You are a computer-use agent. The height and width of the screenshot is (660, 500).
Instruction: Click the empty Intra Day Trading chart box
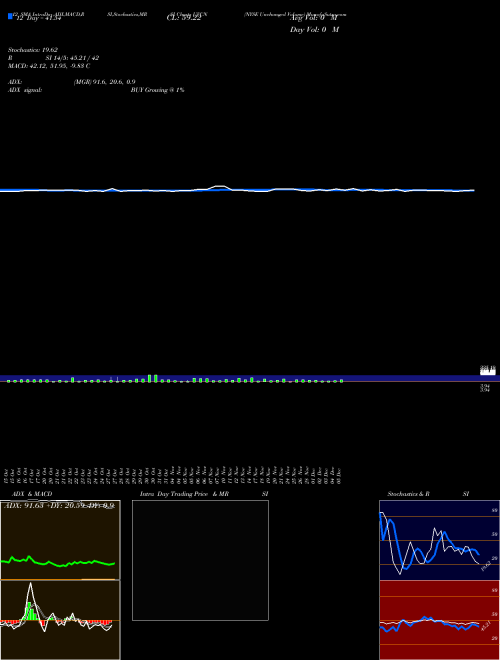tap(200, 560)
